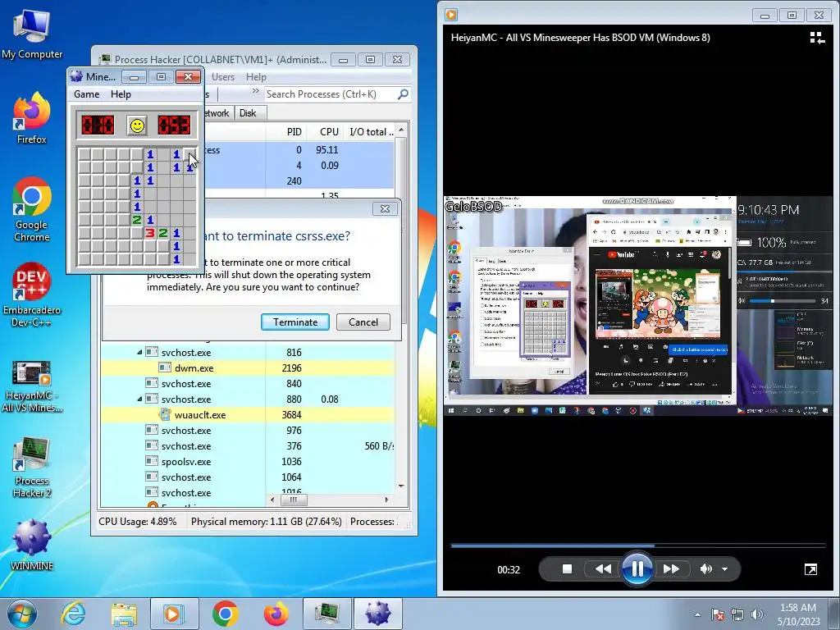Click the Physical memory status bar entry

[267, 521]
